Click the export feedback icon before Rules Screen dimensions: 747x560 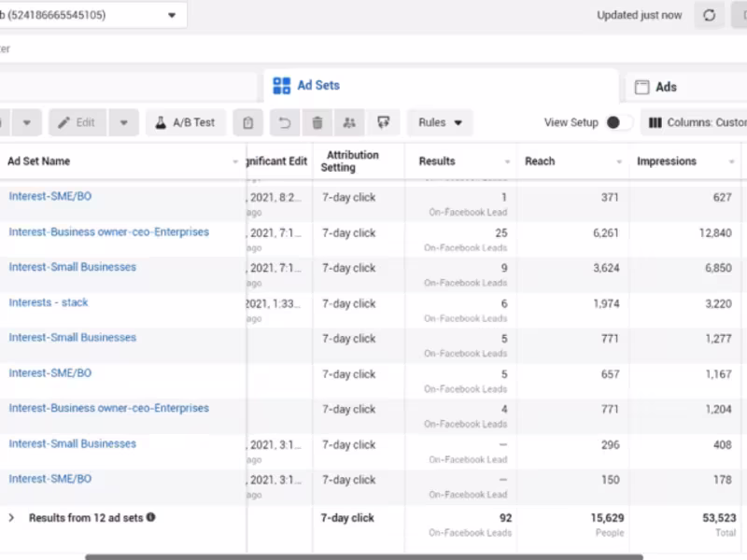(x=383, y=122)
